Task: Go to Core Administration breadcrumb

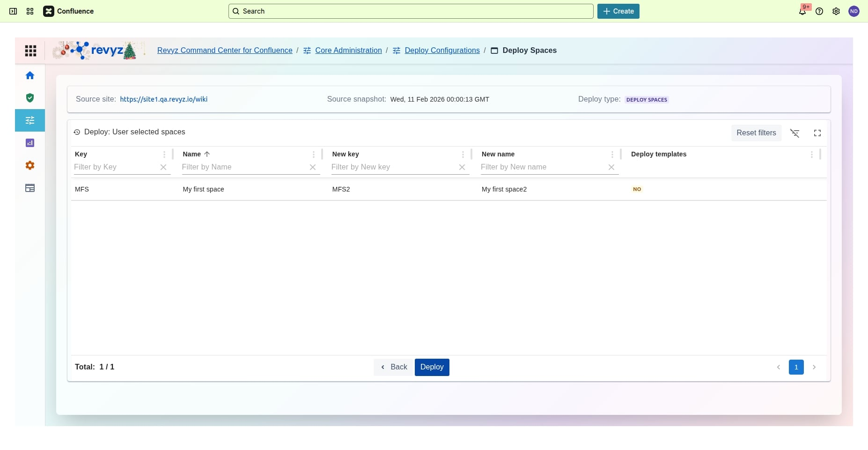Action: coord(348,51)
